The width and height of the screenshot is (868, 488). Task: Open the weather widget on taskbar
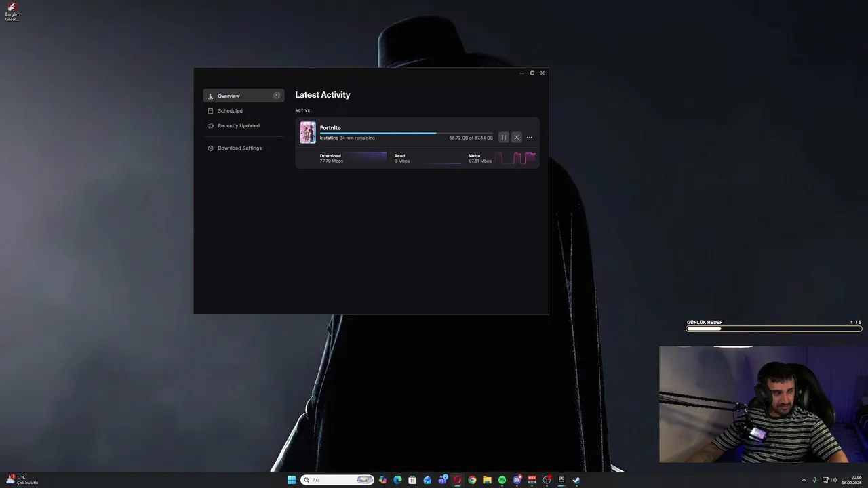22,480
